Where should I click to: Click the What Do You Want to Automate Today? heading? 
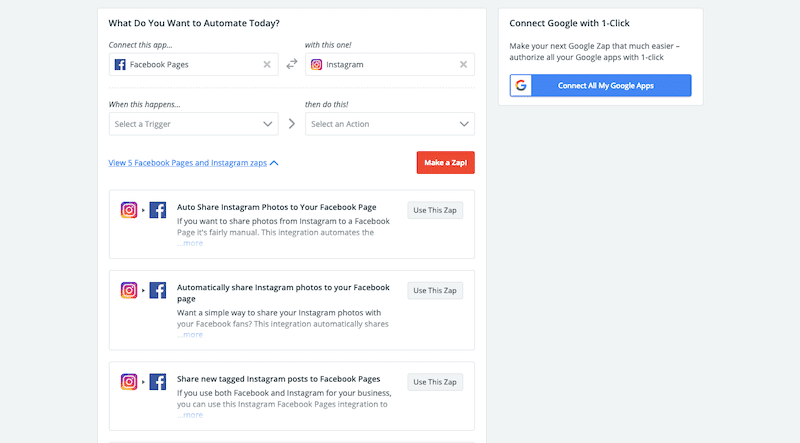[x=194, y=23]
